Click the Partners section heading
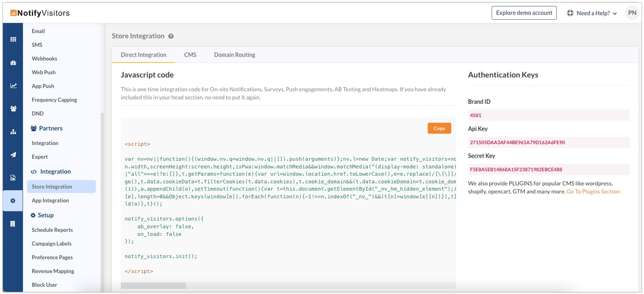 [x=47, y=128]
